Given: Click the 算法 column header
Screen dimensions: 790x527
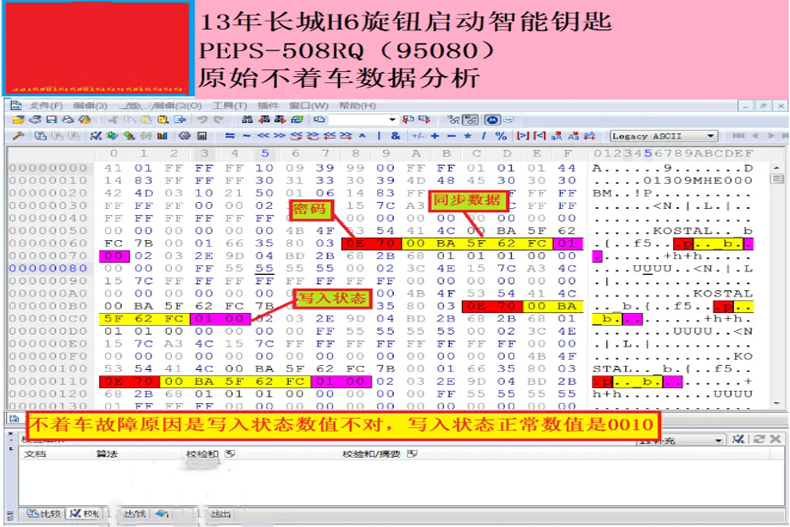Looking at the screenshot, I should [x=106, y=454].
